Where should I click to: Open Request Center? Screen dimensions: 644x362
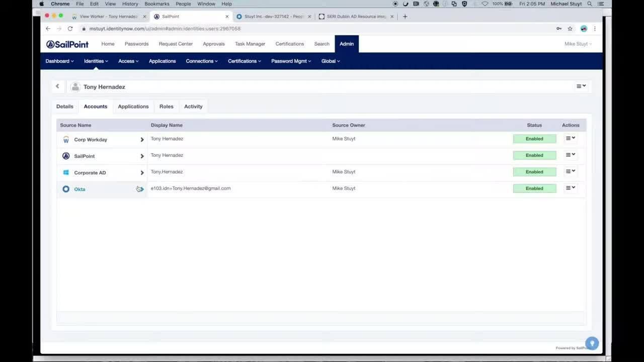point(176,44)
